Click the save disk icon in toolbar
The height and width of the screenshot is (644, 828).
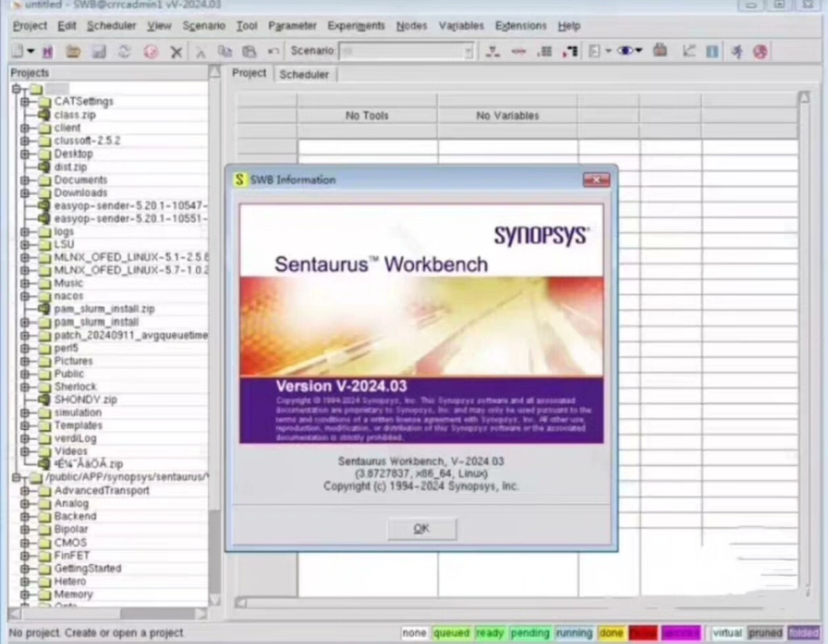tap(99, 51)
